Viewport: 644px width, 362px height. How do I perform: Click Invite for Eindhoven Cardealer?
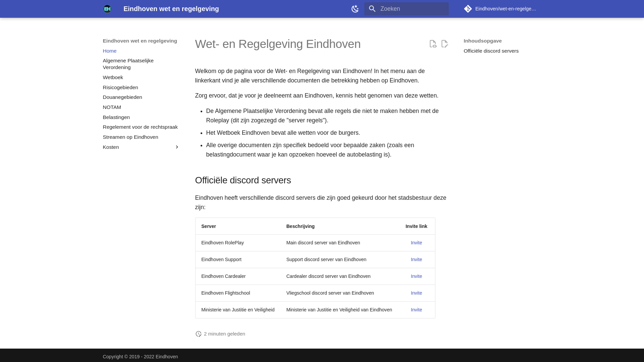pyautogui.click(x=416, y=276)
